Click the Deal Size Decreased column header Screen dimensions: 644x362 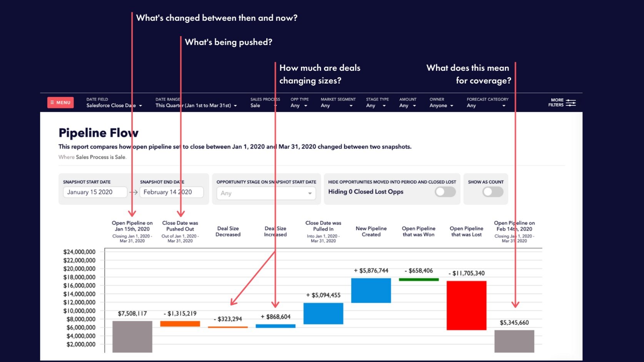(x=228, y=231)
